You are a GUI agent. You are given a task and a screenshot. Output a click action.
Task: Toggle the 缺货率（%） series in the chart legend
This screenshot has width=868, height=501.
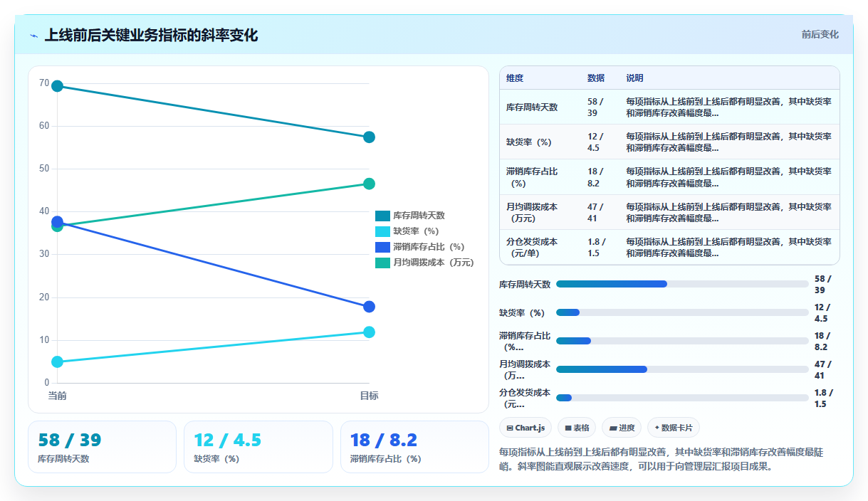(407, 231)
